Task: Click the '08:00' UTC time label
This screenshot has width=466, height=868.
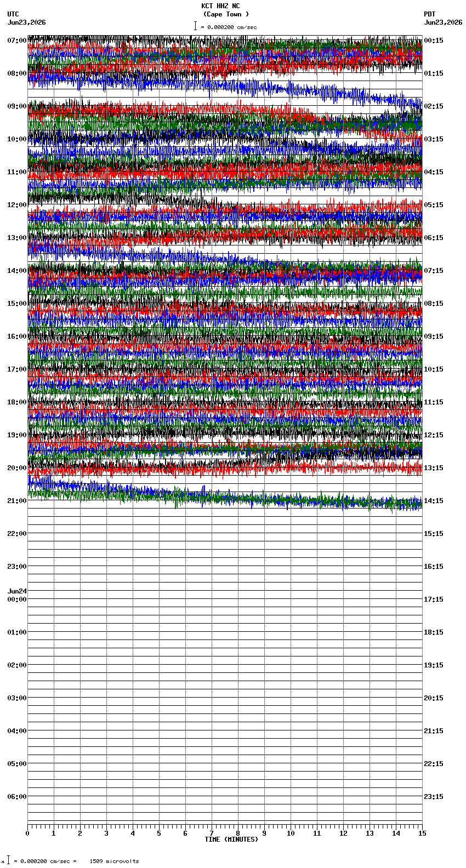Action: [16, 73]
